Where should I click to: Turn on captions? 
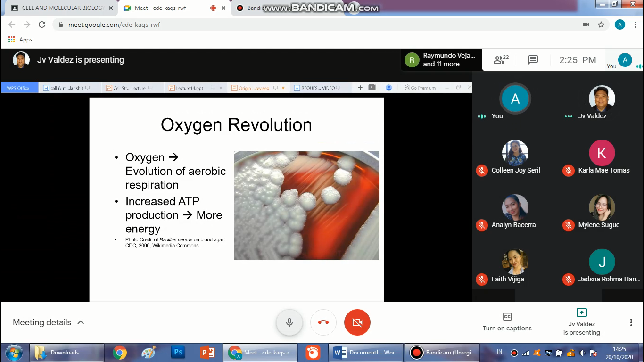click(507, 322)
